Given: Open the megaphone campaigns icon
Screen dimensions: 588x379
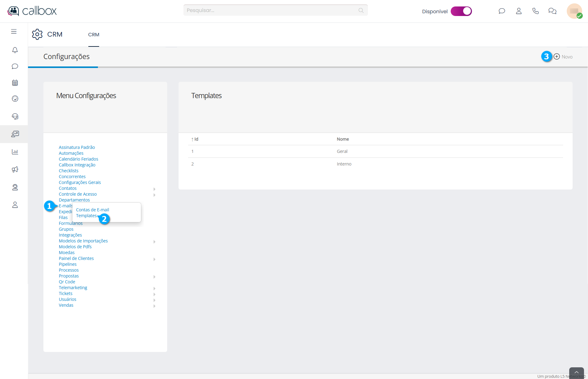Looking at the screenshot, I should (x=15, y=170).
